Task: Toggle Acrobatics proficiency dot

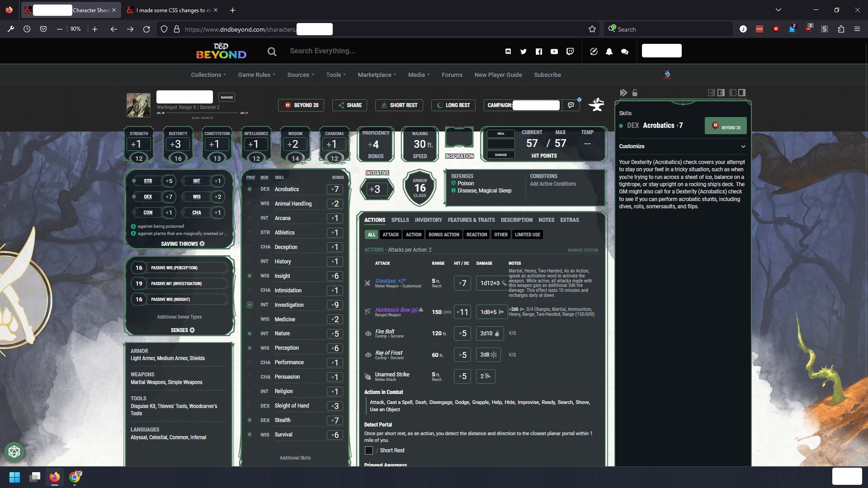Action: click(x=250, y=189)
